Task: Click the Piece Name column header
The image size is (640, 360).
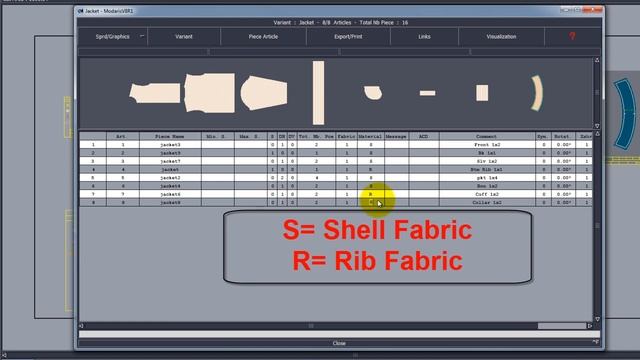Action: coord(170,136)
